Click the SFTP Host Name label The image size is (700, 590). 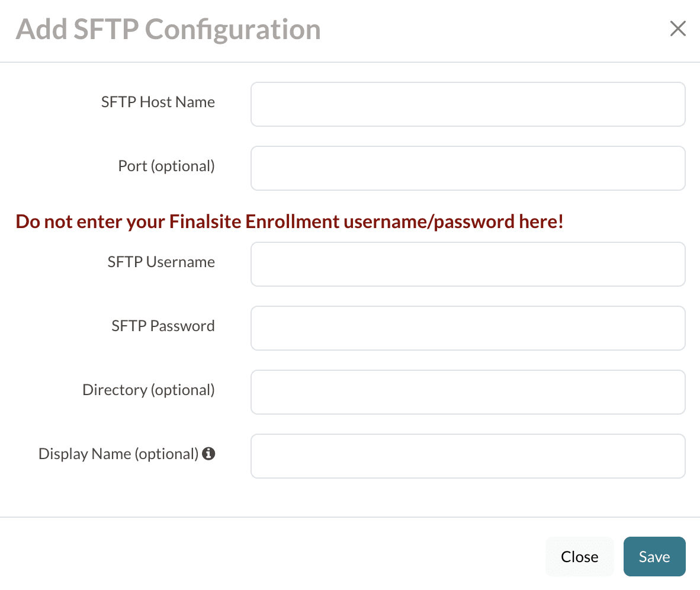[158, 102]
